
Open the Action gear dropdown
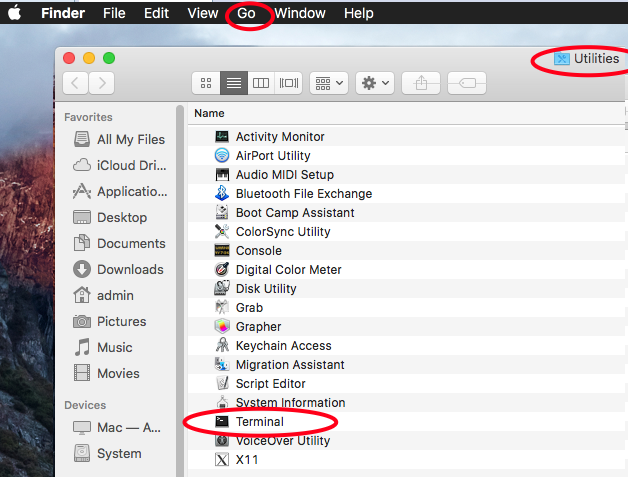click(x=375, y=83)
